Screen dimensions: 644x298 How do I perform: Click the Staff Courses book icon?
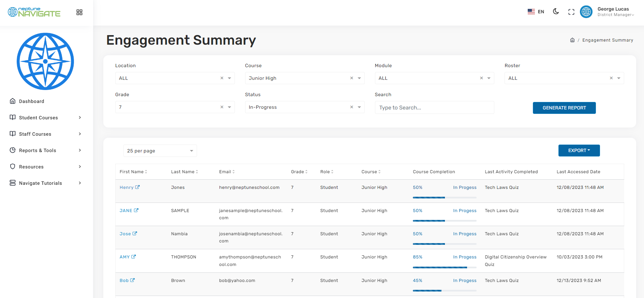pos(13,134)
